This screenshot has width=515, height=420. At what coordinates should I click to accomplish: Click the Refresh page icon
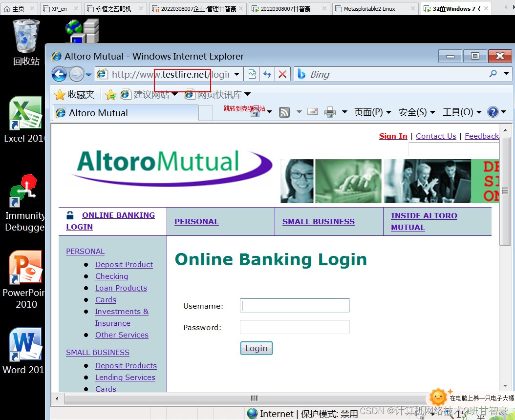tap(267, 74)
